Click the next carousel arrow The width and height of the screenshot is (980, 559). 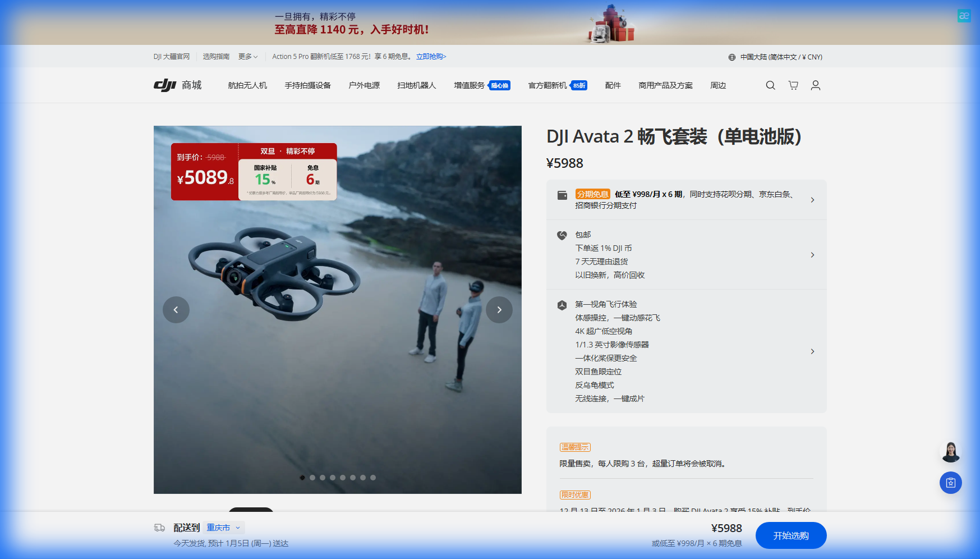click(499, 309)
